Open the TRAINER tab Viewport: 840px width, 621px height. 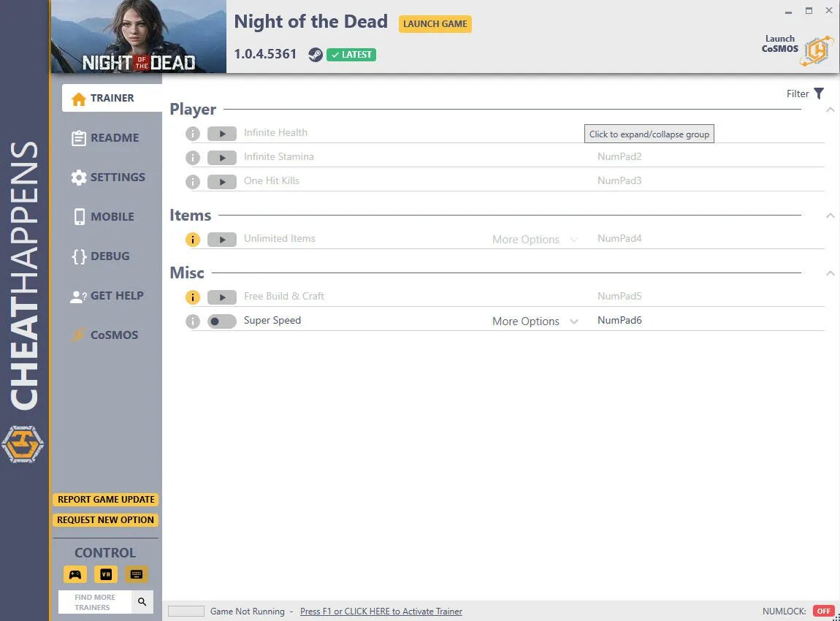pyautogui.click(x=112, y=98)
